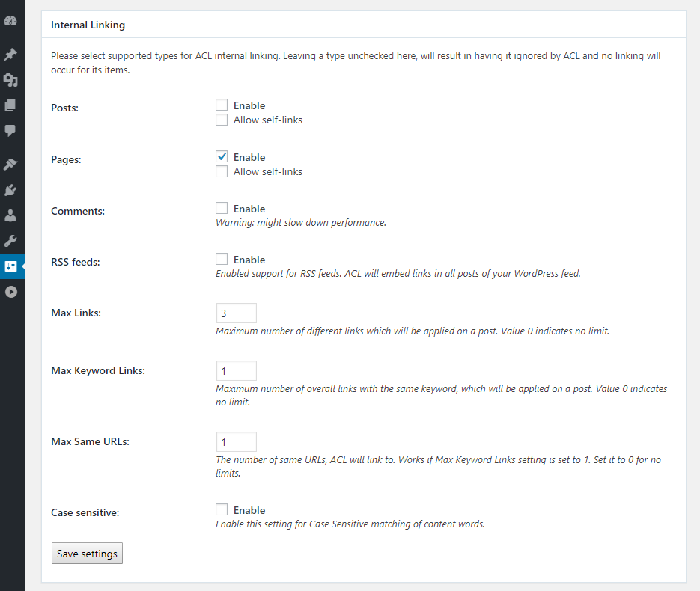This screenshot has height=591, width=700.
Task: Open Appearance paintbrush icon
Action: pyautogui.click(x=10, y=165)
